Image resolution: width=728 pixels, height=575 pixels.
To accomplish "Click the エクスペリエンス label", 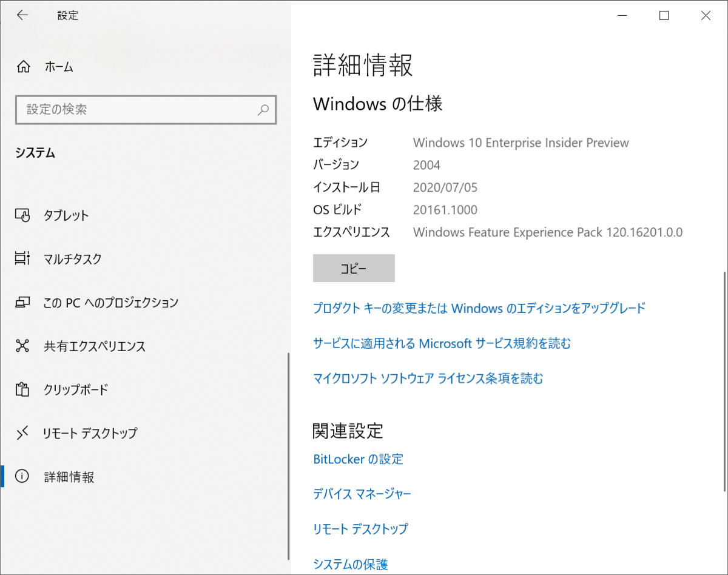I will [352, 232].
